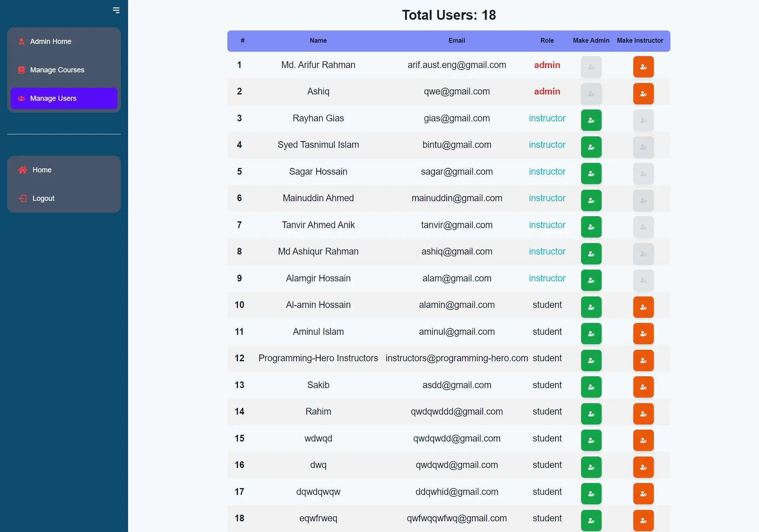Make Md. Arifur Rahman an instructor
Image resolution: width=759 pixels, height=532 pixels.
point(643,67)
